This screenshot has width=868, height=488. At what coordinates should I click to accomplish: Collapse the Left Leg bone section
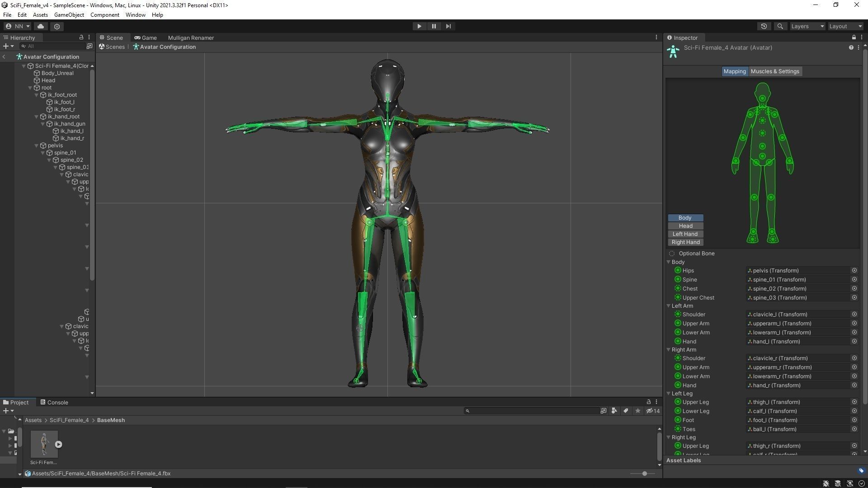coord(669,394)
